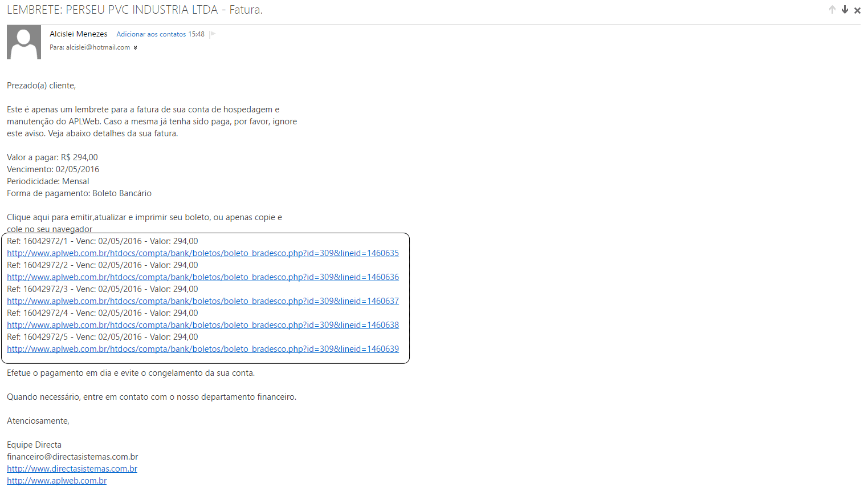The image size is (868, 499).
Task: Click the line Ref: 16042972/1
Action: [103, 241]
